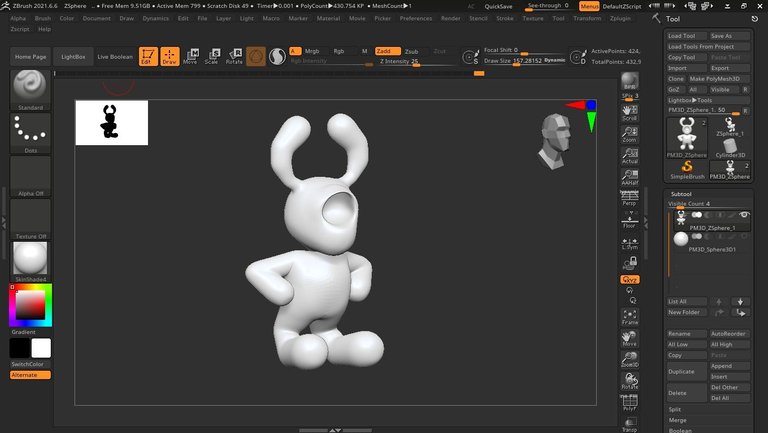Image resolution: width=768 pixels, height=433 pixels.
Task: Toggle Persp perspective view
Action: 629,198
